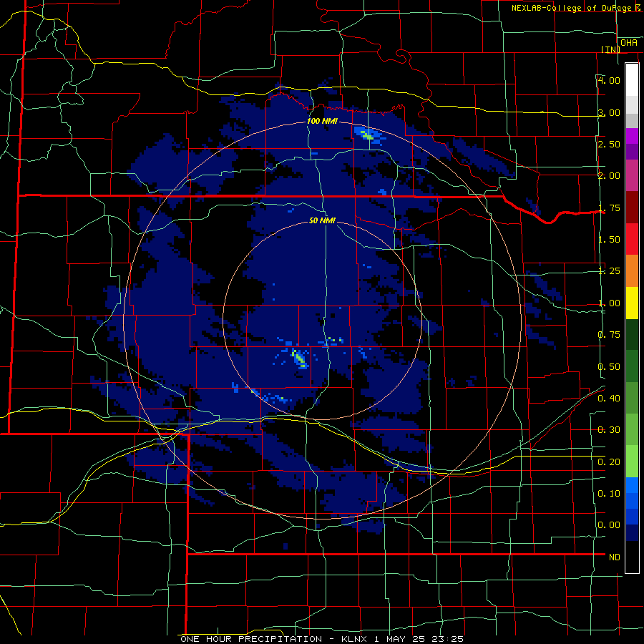Select the 0.00 legend value

pyautogui.click(x=609, y=525)
